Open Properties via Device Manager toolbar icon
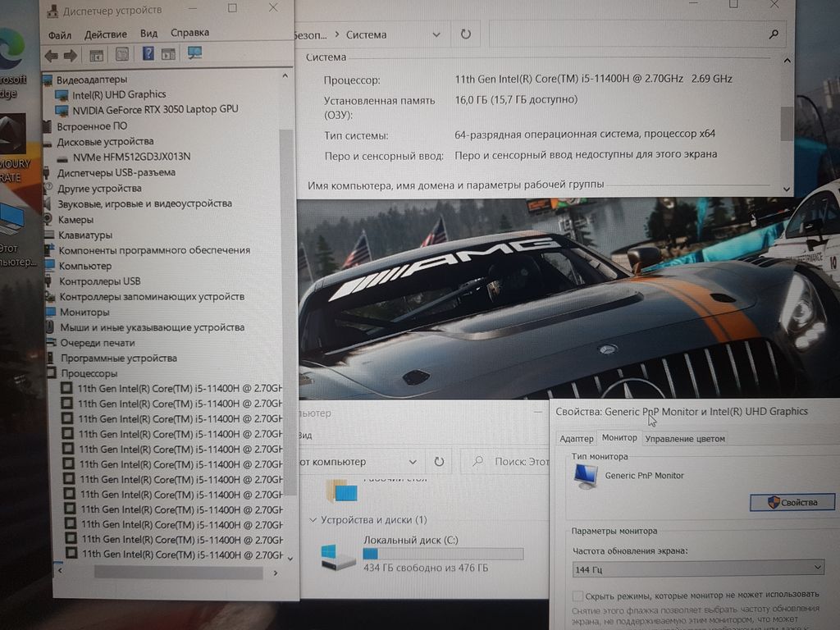The image size is (840, 630). 121,54
